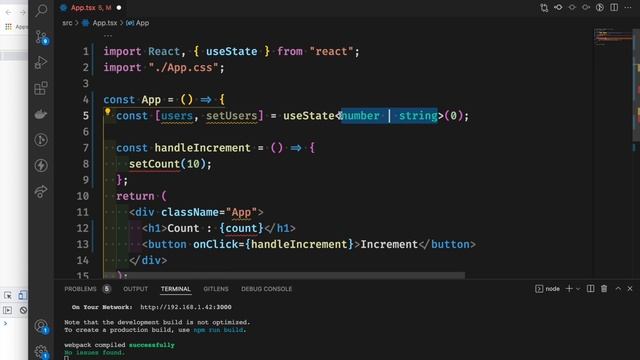Click 'return' keyword on line 10

tap(135, 196)
